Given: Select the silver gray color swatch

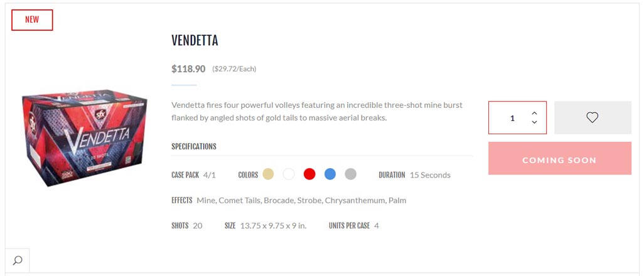Looking at the screenshot, I should 350,174.
